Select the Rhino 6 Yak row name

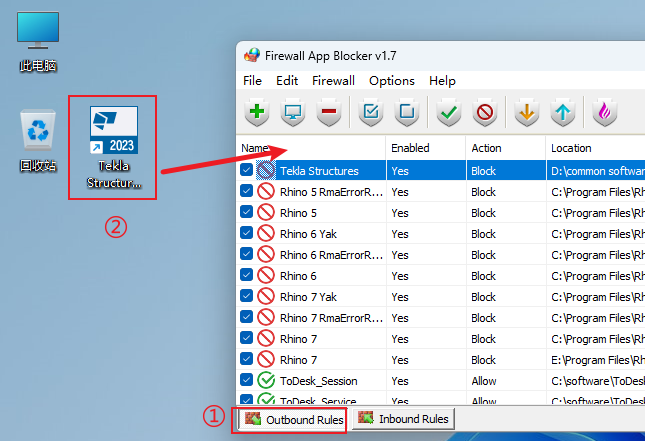tap(308, 234)
